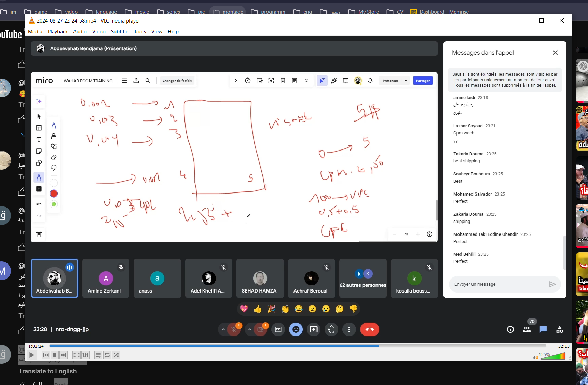
Task: Select the red pen color swatch
Action: click(x=54, y=194)
